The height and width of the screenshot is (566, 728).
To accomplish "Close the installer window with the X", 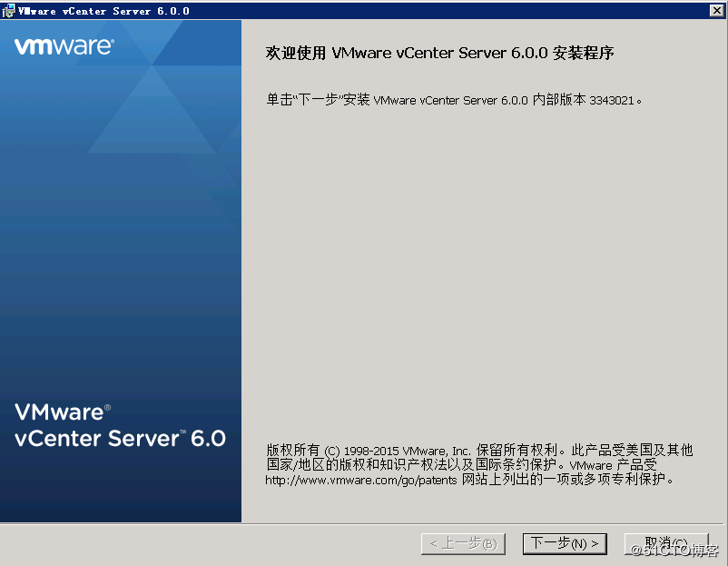I will [x=716, y=10].
